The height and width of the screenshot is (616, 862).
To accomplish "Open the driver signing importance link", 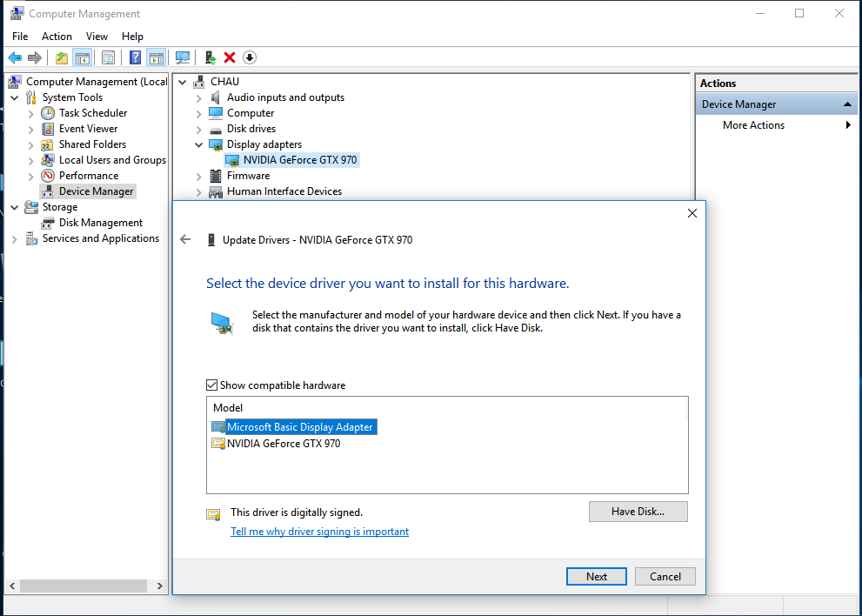I will [319, 532].
